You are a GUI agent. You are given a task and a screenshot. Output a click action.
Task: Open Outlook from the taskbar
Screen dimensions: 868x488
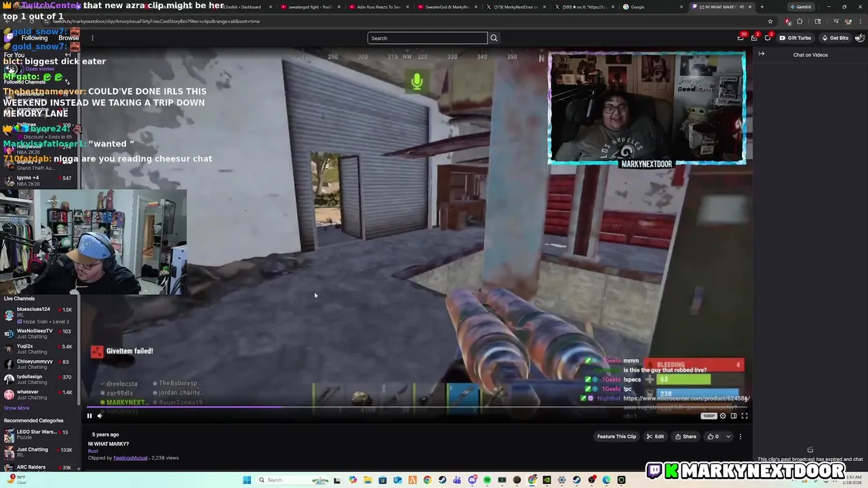(397, 480)
